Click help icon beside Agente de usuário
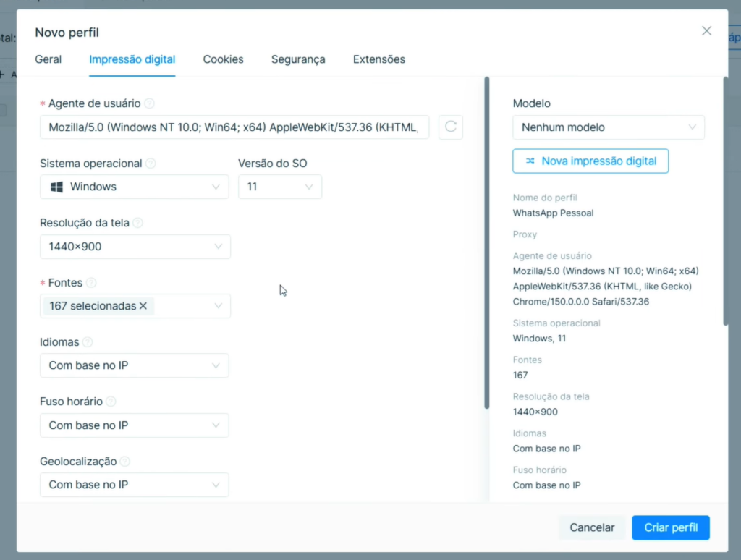 click(149, 103)
